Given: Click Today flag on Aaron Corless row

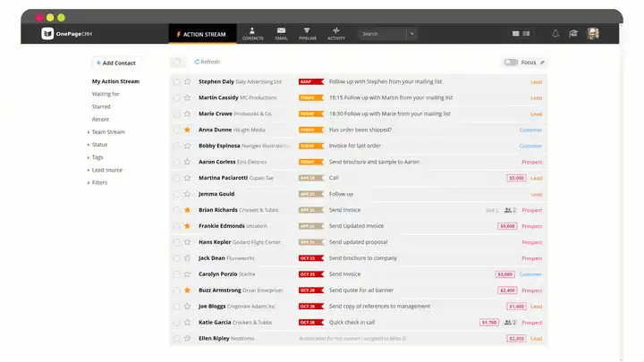Looking at the screenshot, I should point(311,162).
